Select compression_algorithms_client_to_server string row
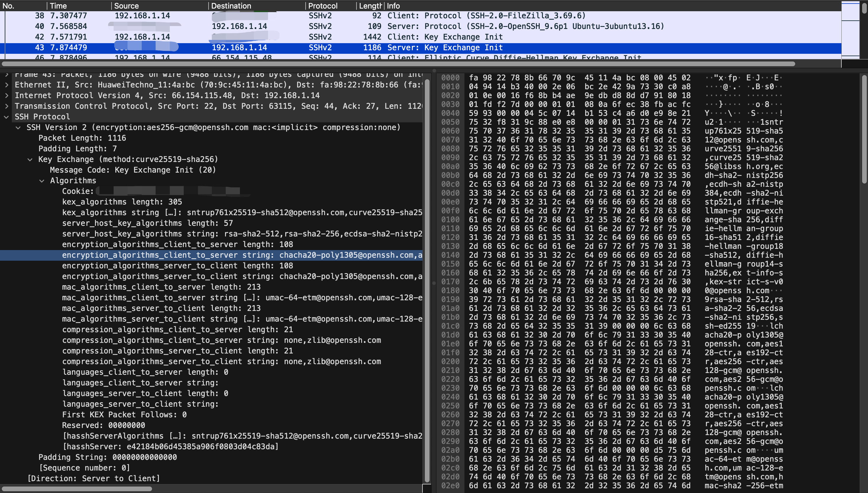 tap(211, 340)
